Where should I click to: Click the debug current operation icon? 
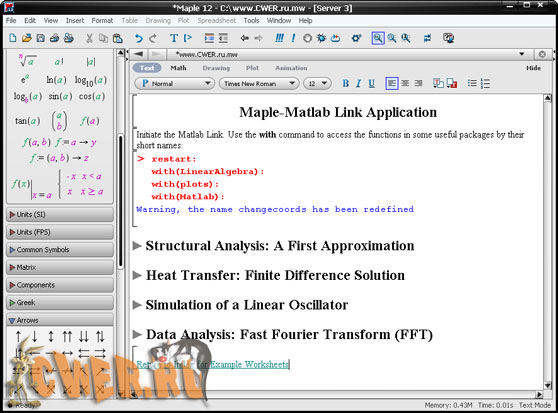click(x=321, y=38)
